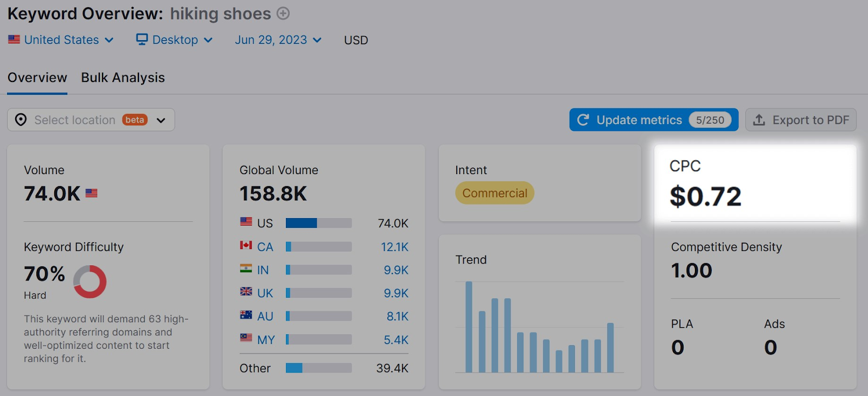
Task: Click the plus icon beside hiking shoes
Action: [283, 14]
